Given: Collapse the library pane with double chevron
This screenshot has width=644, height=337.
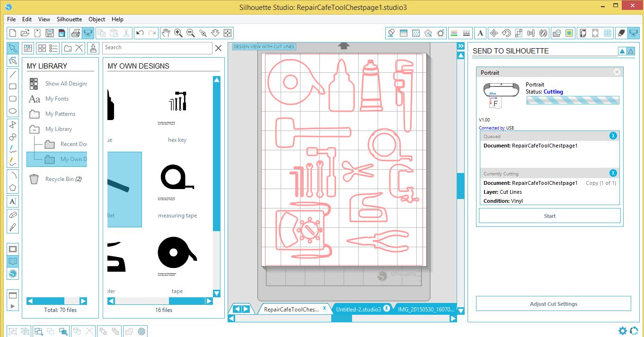Looking at the screenshot, I should click(x=460, y=46).
